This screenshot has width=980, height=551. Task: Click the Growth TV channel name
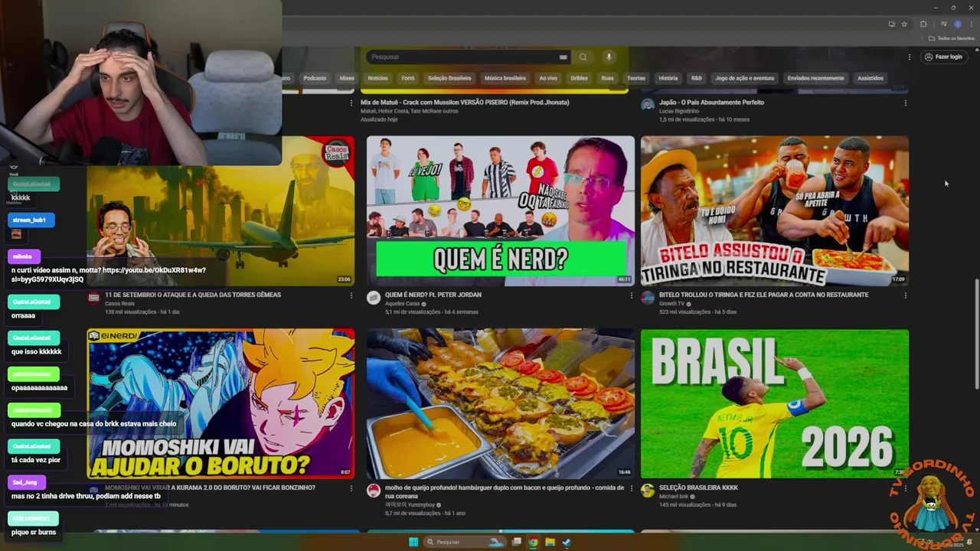672,304
